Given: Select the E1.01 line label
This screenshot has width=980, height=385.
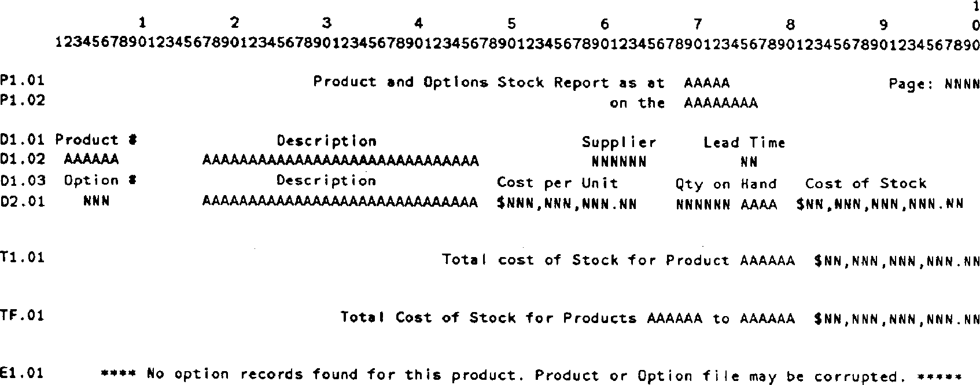Looking at the screenshot, I should tap(23, 373).
